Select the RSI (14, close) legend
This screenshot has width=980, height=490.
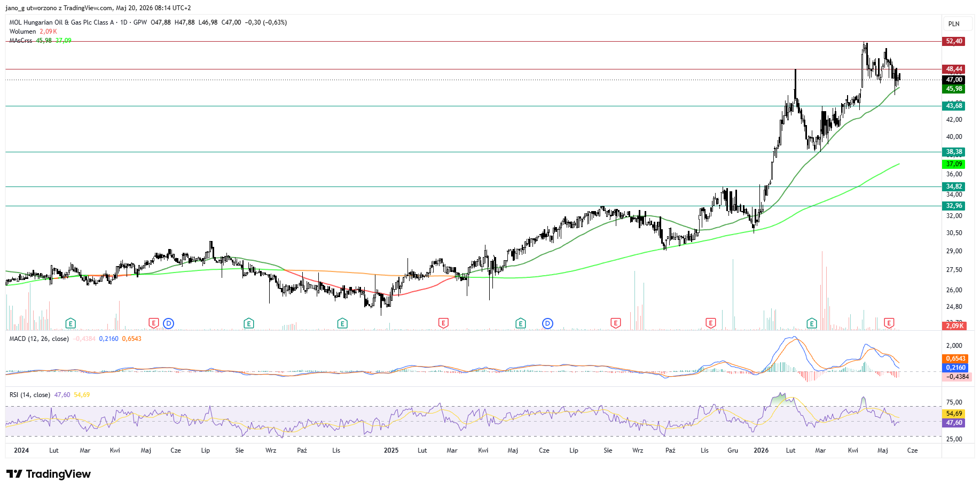coord(30,395)
